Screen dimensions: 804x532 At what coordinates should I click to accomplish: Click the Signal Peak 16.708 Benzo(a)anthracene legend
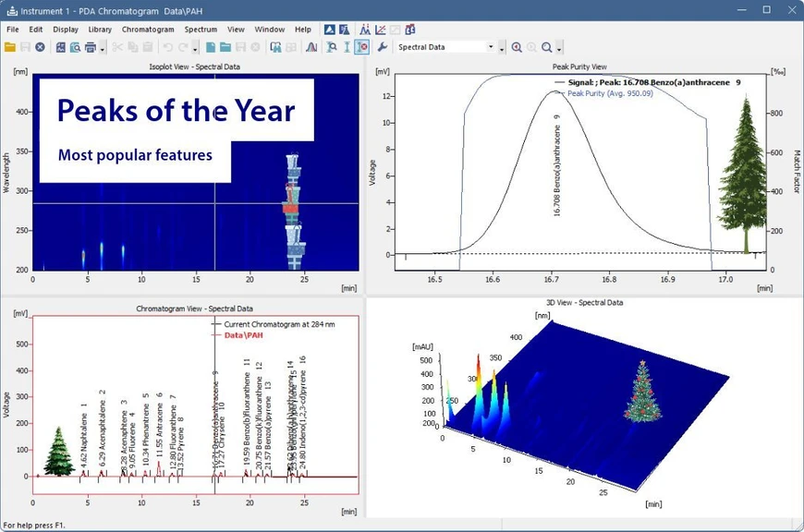click(x=648, y=82)
